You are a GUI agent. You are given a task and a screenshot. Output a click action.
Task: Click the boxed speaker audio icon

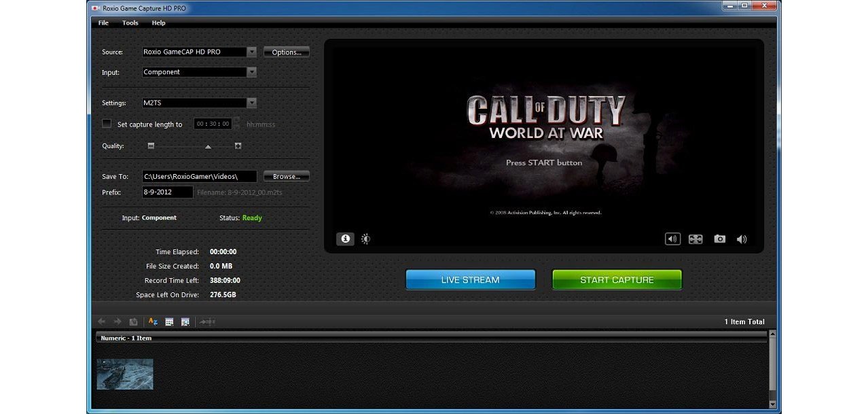click(672, 239)
